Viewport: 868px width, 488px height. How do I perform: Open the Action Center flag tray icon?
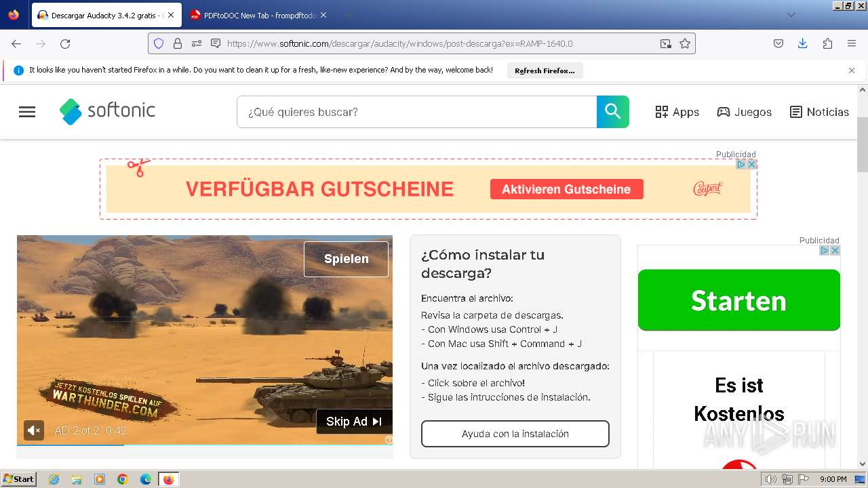tap(804, 479)
